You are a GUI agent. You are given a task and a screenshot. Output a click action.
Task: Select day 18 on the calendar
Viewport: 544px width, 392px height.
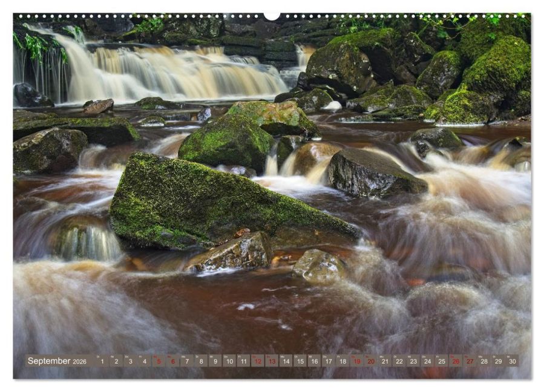(342, 361)
